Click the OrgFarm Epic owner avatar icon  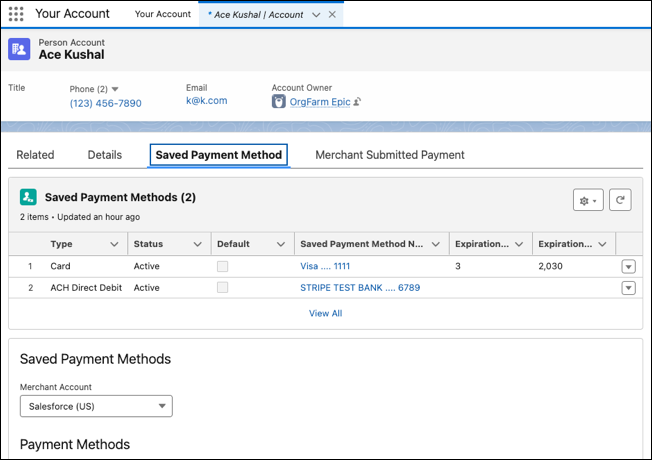[x=279, y=101]
